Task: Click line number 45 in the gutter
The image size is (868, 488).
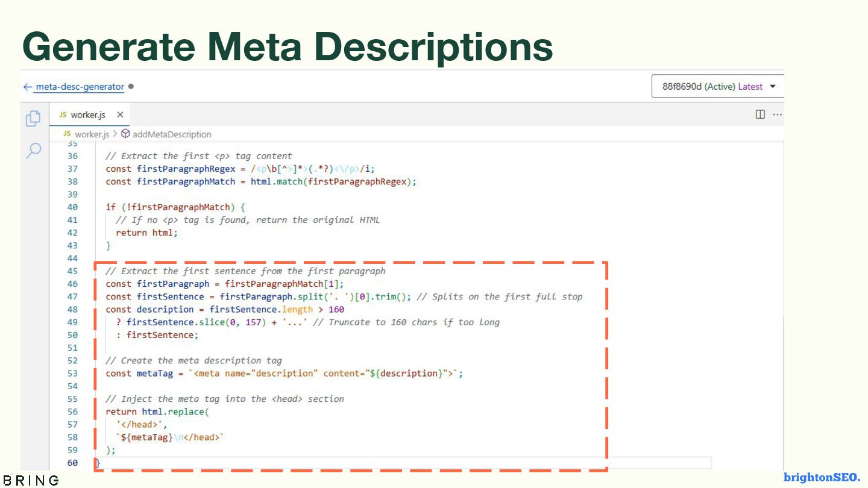Action: coord(72,271)
